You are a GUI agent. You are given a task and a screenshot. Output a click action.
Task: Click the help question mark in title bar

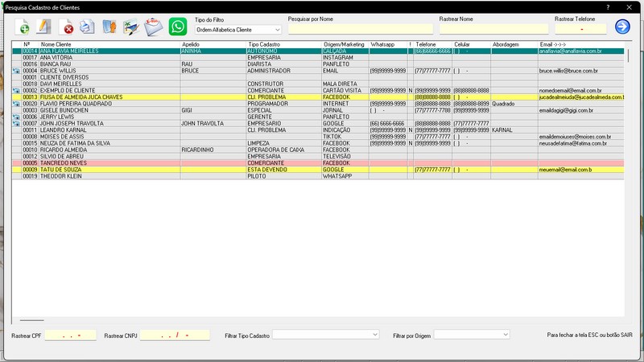[608, 7]
